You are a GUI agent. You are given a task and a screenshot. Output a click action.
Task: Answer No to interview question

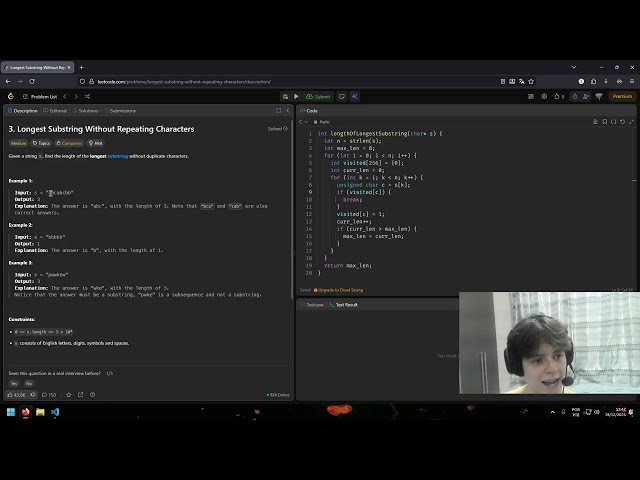pos(29,384)
